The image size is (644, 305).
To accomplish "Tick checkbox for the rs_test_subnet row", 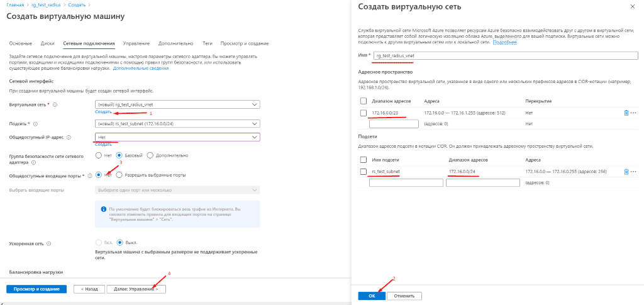I will 364,172.
